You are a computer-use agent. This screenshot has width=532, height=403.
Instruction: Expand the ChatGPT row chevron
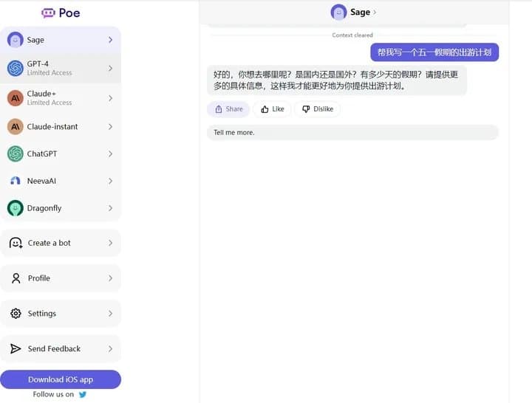click(110, 154)
